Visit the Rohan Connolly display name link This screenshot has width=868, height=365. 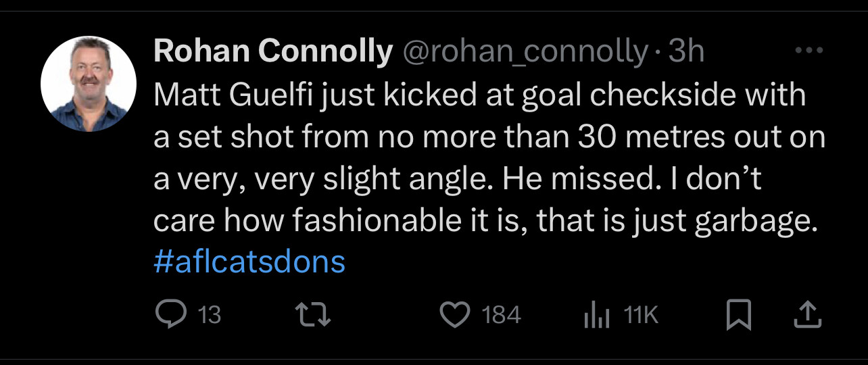pos(273,52)
